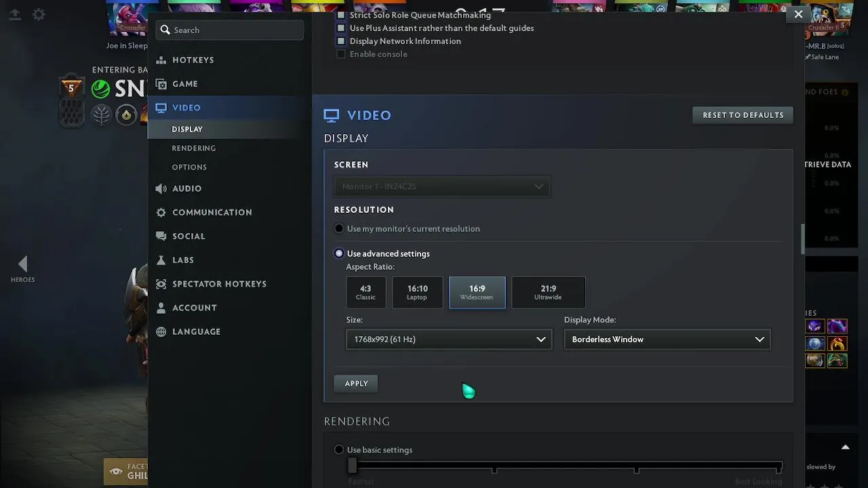Viewport: 868px width, 488px height.
Task: Enable Display Network Information
Action: pos(341,41)
